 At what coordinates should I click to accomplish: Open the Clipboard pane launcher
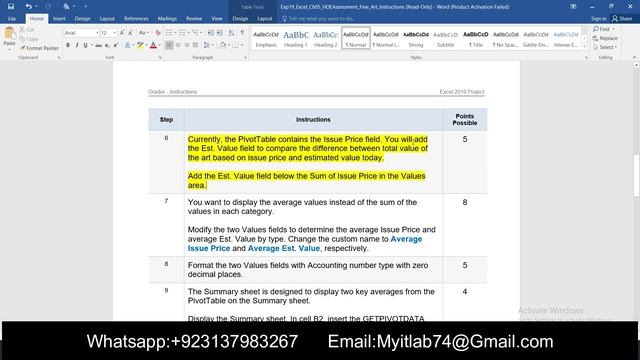[x=59, y=58]
